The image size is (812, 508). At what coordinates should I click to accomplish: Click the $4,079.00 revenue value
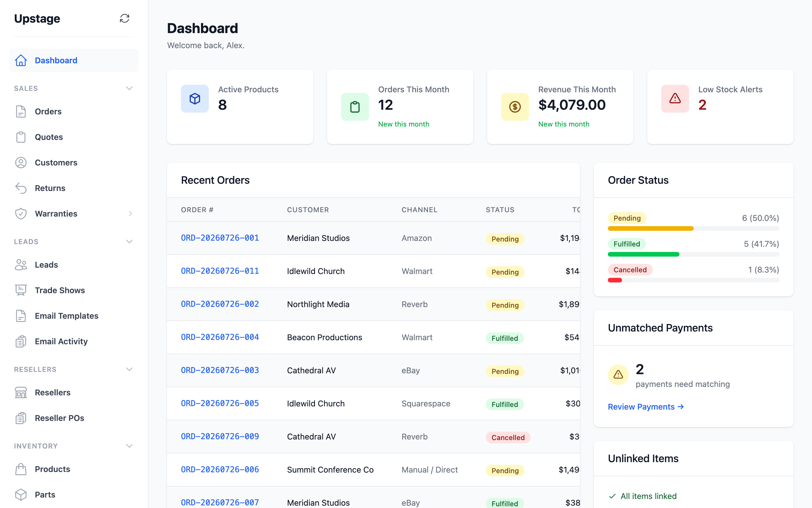(572, 105)
